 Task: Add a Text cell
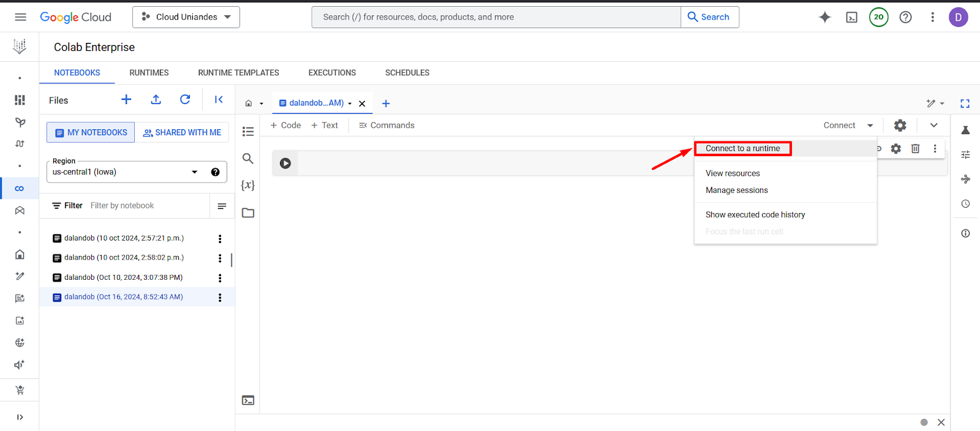(325, 126)
